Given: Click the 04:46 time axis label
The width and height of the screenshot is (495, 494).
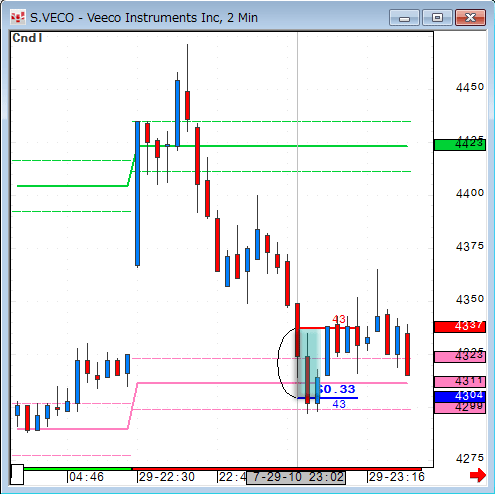Looking at the screenshot, I should point(86,477).
